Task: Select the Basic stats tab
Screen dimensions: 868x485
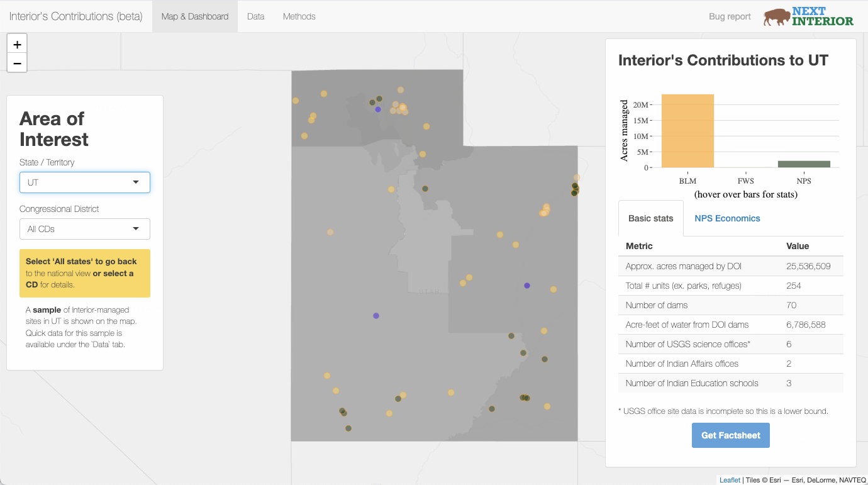Action: 651,218
